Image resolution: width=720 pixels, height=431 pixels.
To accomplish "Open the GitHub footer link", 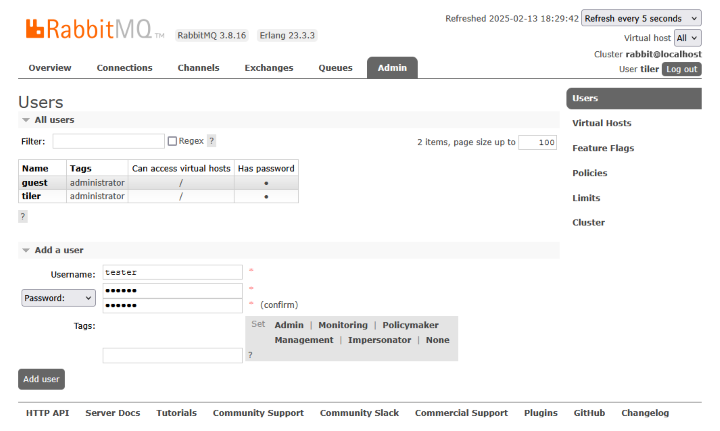I will click(x=589, y=413).
